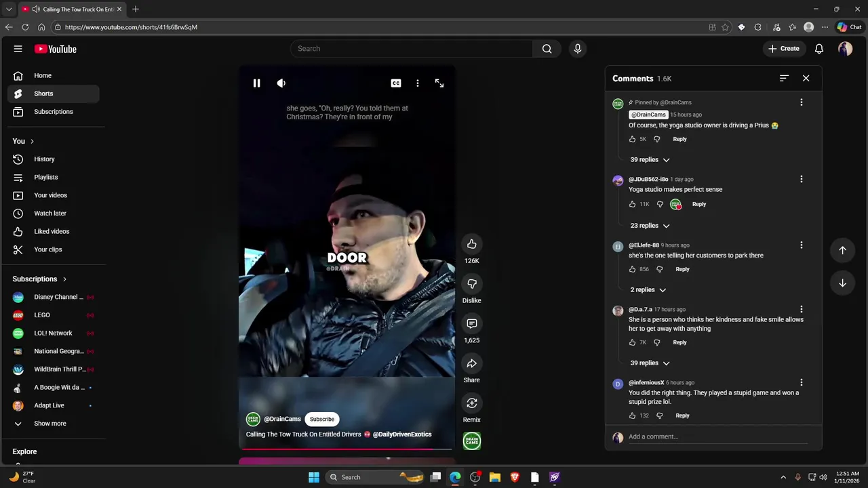Open Your clips
Screen dimensions: 868x488
coord(54,249)
